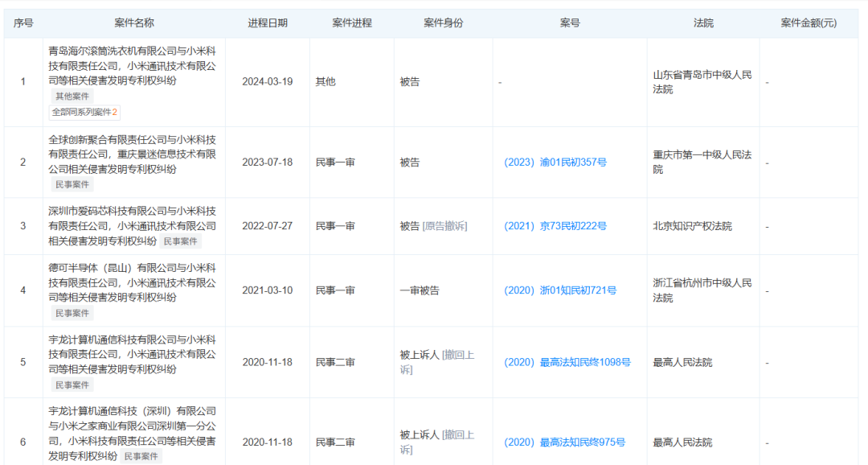Click the 民事案件 tag beside 深圳市爱码芯 case
868x465 pixels.
(x=181, y=241)
